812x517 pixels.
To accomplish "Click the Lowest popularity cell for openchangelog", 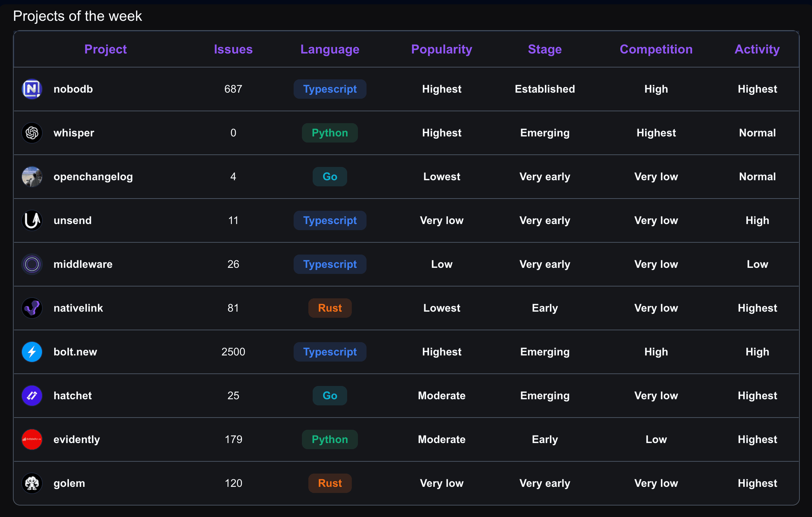I will [x=442, y=177].
